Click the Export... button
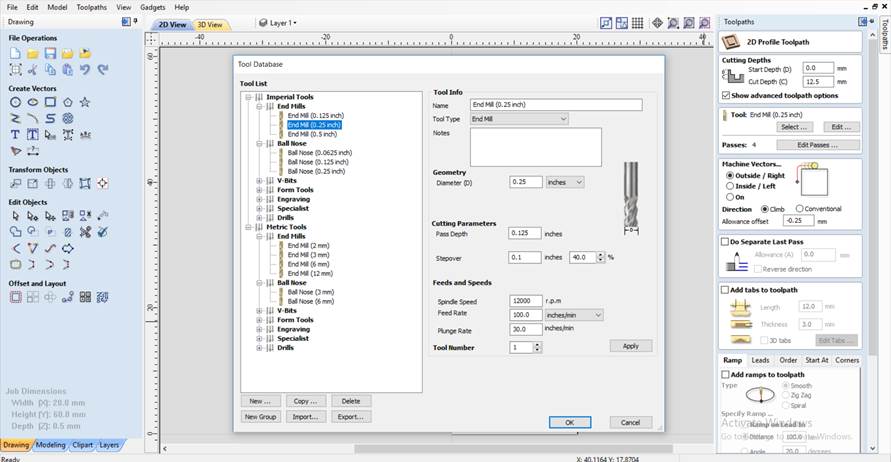891x462 pixels. click(x=351, y=417)
